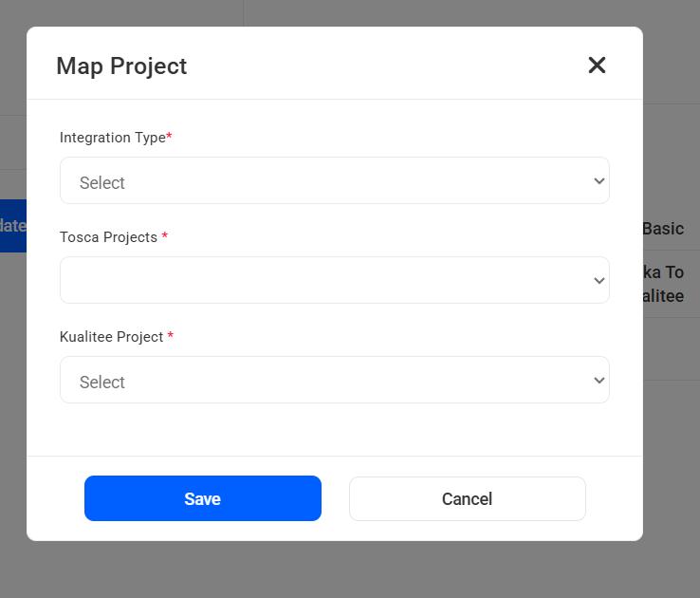The height and width of the screenshot is (598, 700).
Task: Click the Basic text behind the dialog
Action: tap(662, 229)
